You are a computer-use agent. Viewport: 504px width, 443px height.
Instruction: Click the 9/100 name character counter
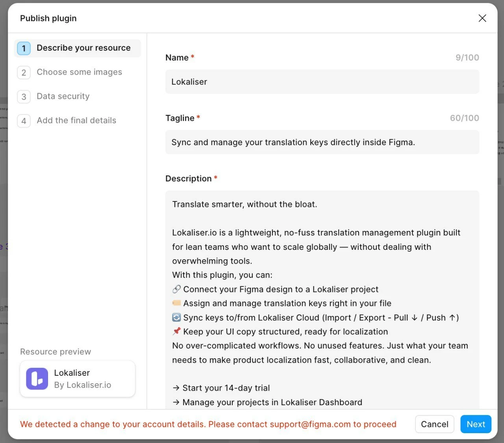[x=467, y=57]
